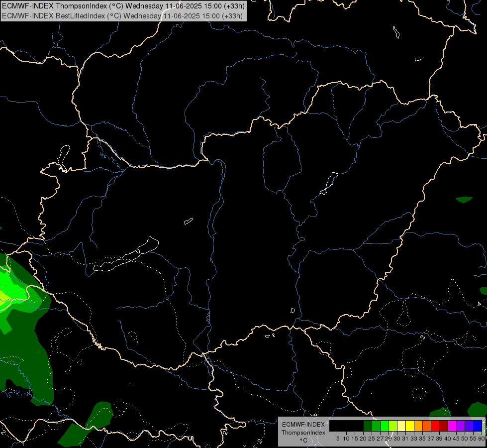
Task: Click the long Lake Balaton outline on map
Action: pos(126,255)
